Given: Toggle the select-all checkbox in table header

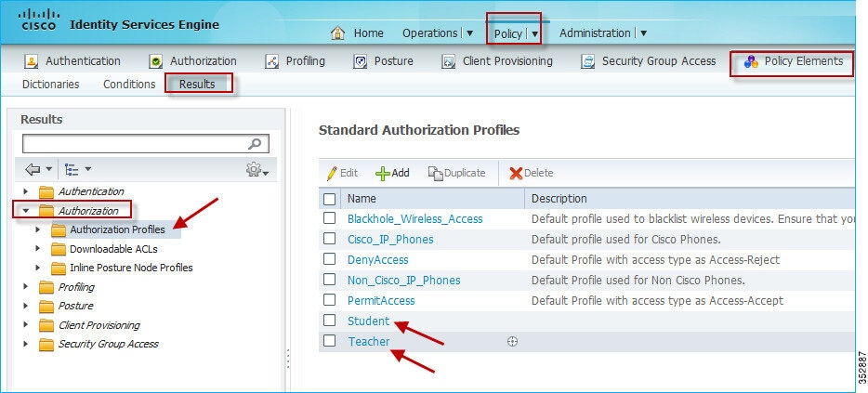Looking at the screenshot, I should (x=329, y=198).
